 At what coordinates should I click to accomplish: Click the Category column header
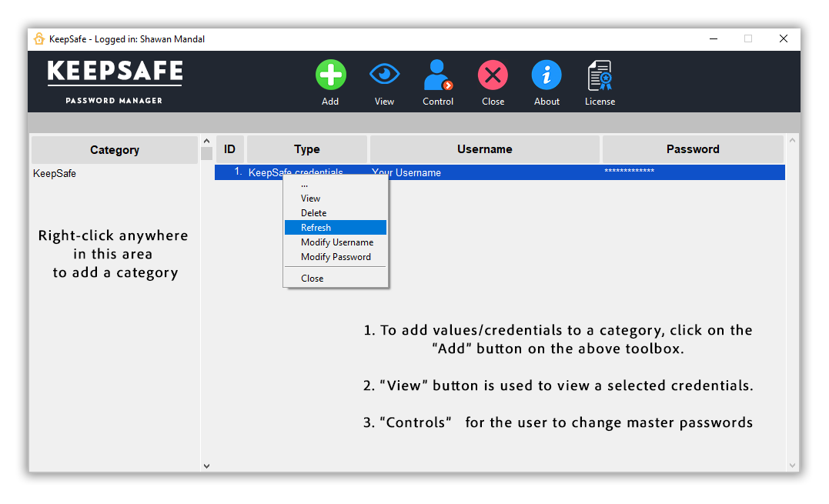115,150
